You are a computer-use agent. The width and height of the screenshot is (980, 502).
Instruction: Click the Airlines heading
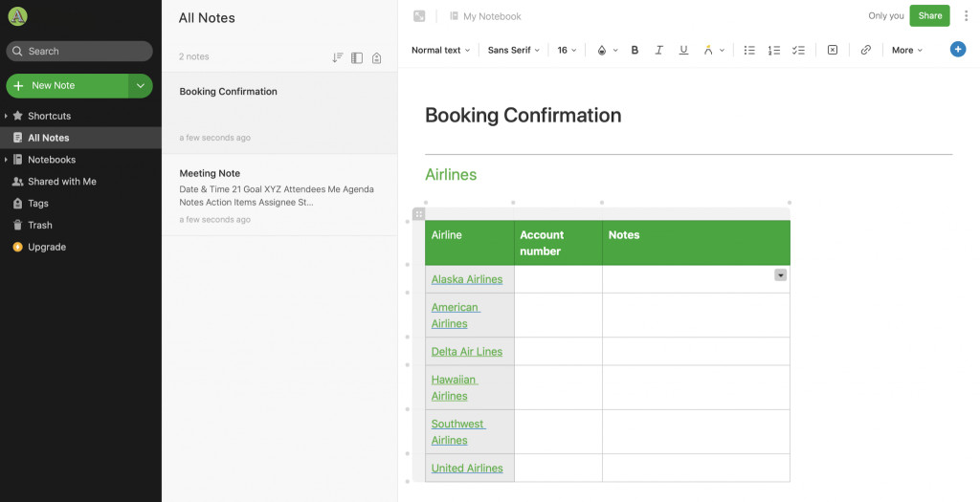pyautogui.click(x=451, y=175)
